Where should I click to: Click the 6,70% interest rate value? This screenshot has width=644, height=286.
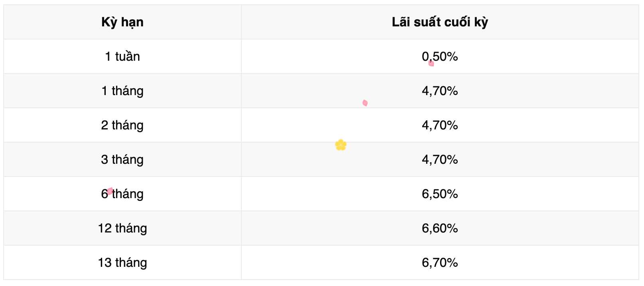pos(440,262)
